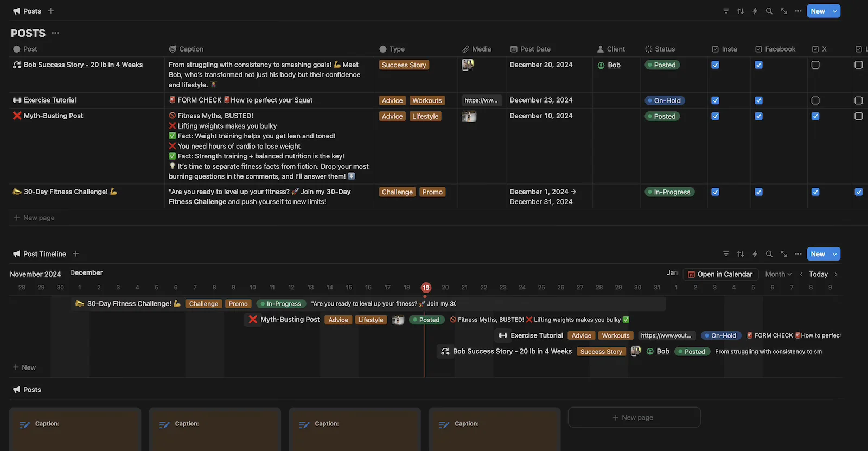Open dropdown arrow beside Post Timeline New button
This screenshot has height=451, width=868.
835,254
